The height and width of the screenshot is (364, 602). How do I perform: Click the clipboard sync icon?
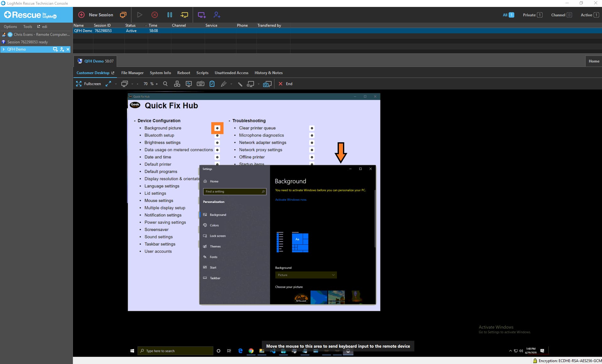(212, 84)
